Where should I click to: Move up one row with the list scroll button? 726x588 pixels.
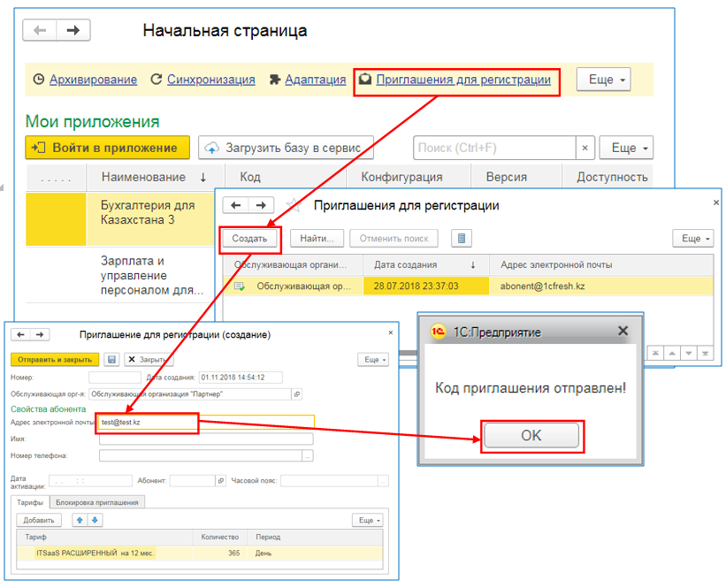(672, 354)
